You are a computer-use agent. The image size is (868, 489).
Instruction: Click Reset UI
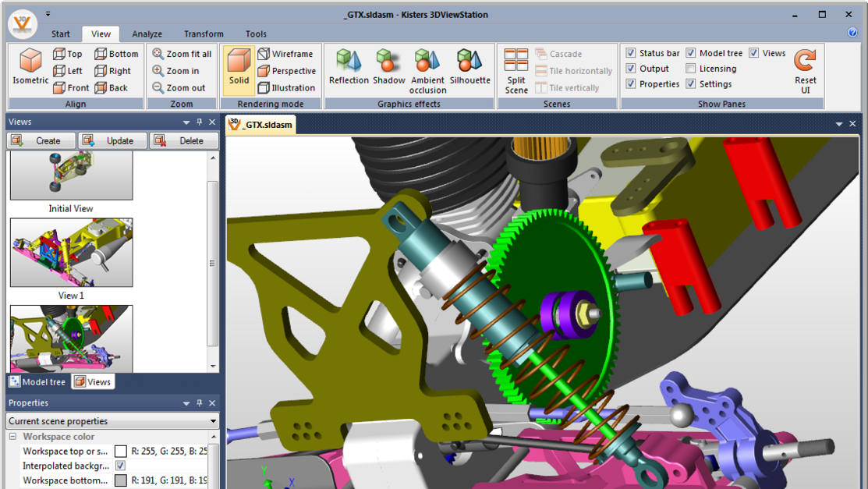(806, 71)
